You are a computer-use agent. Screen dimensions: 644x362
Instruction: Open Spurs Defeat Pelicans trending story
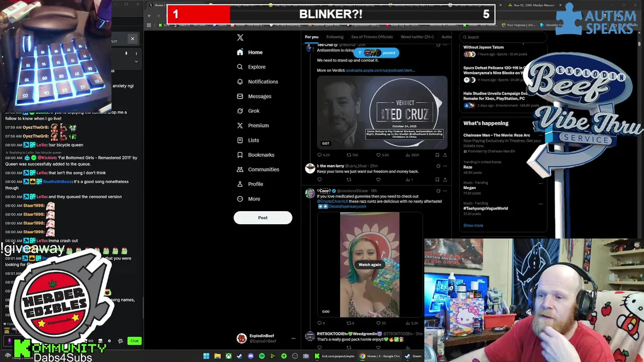coord(494,73)
